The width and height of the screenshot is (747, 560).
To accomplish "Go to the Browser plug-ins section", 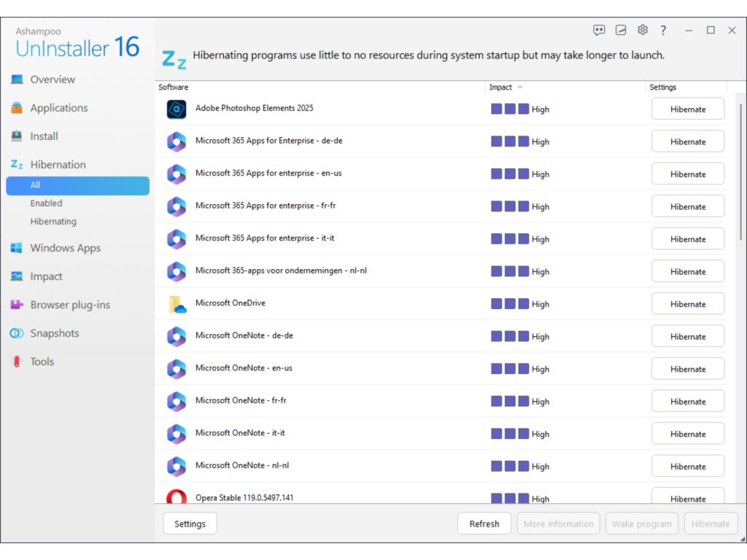I will pos(70,305).
